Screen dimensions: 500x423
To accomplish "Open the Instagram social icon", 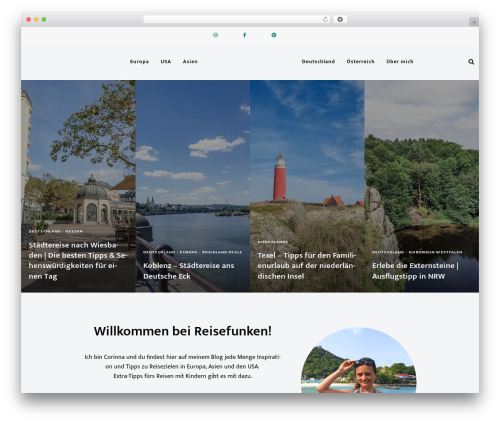I will click(215, 35).
